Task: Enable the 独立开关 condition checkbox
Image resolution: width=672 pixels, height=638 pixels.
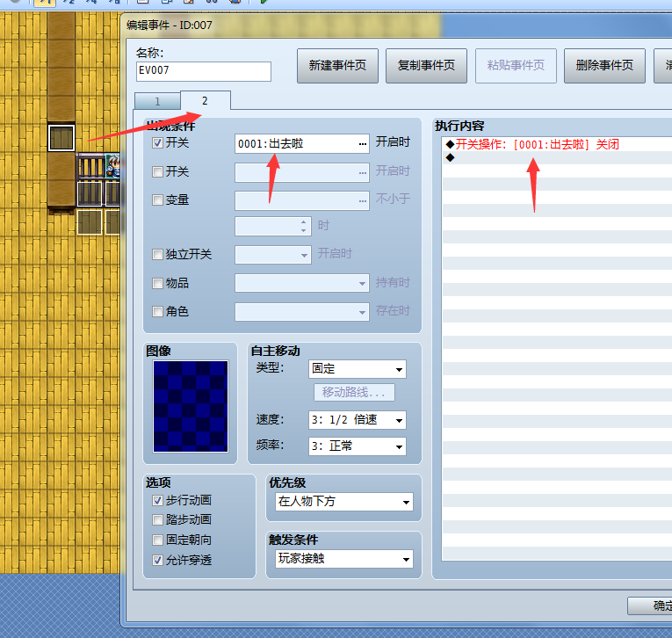Action: point(157,254)
